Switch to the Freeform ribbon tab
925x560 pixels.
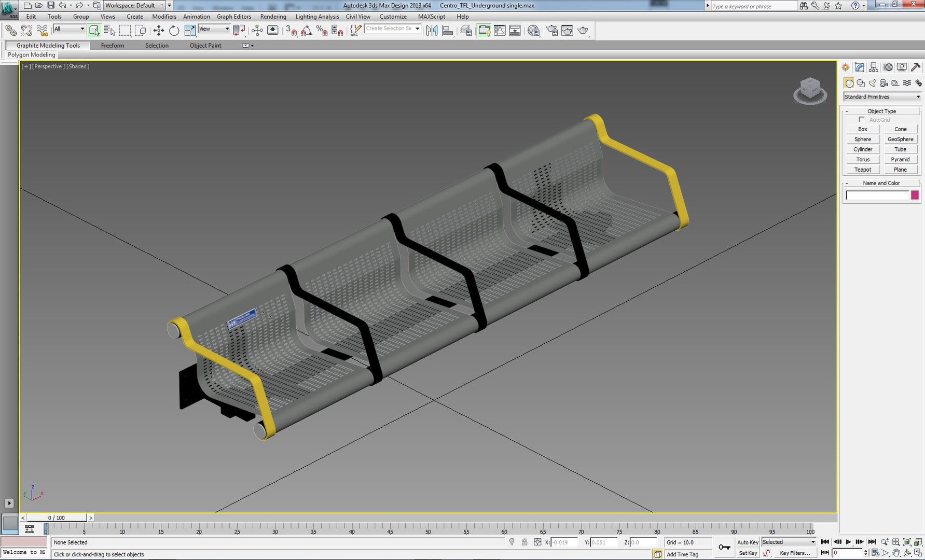tap(113, 46)
